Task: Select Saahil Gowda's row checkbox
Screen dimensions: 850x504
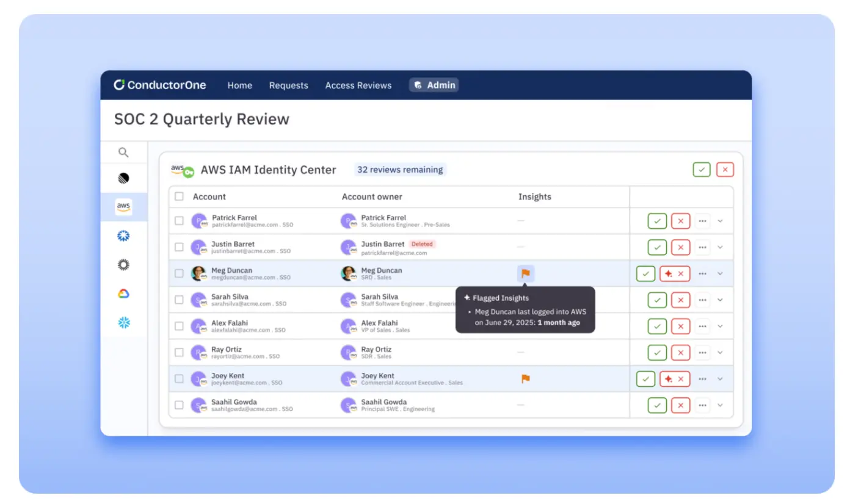Action: (179, 405)
